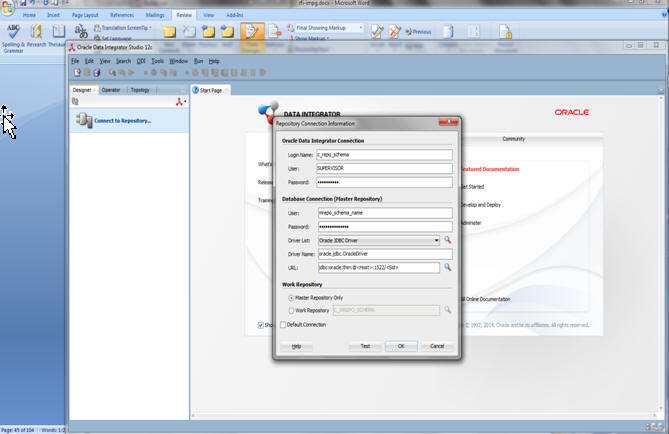This screenshot has width=669, height=434.
Task: Click the Work Repository magnifier icon
Action: [448, 310]
